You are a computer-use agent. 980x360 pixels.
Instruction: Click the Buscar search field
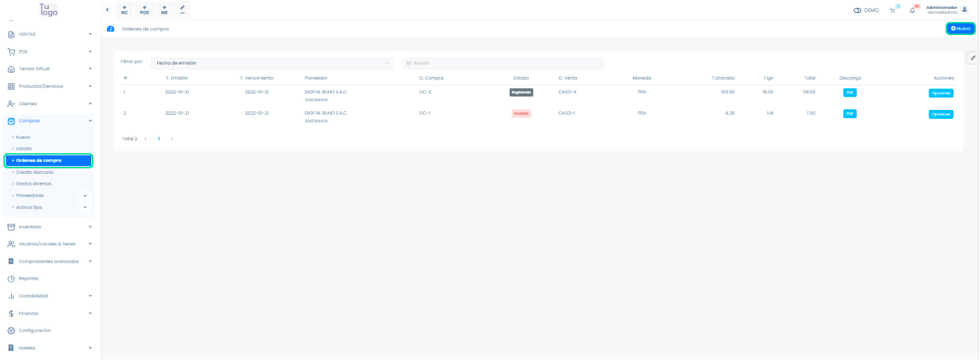coord(503,63)
